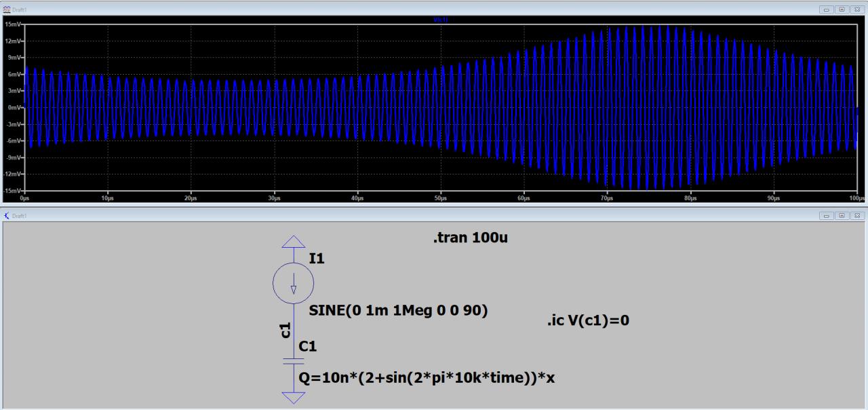Click the Q=10n* capacitor charge expression
This screenshot has height=410, width=868.
click(427, 377)
